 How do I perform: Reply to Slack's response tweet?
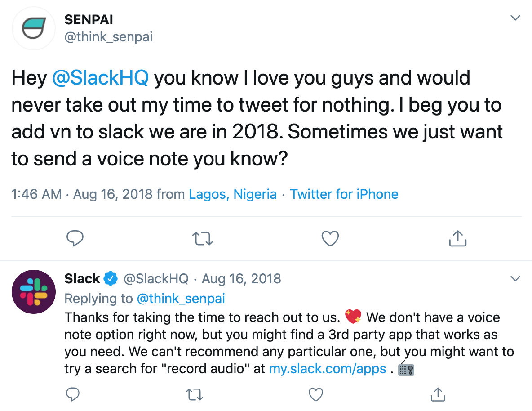coord(73,394)
